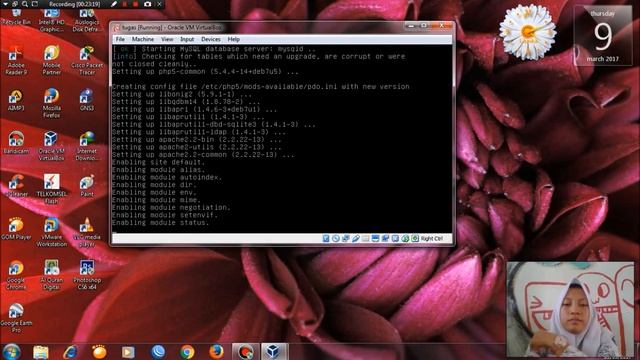Viewport: 640px width, 360px height.
Task: Click the 'Enabling module status.' terminal line
Action: [x=160, y=223]
